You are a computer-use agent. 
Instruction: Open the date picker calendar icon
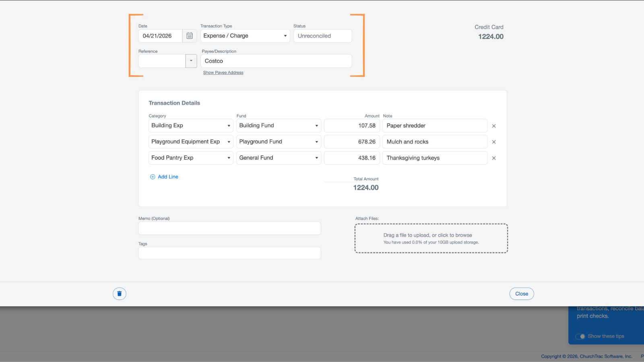click(190, 36)
